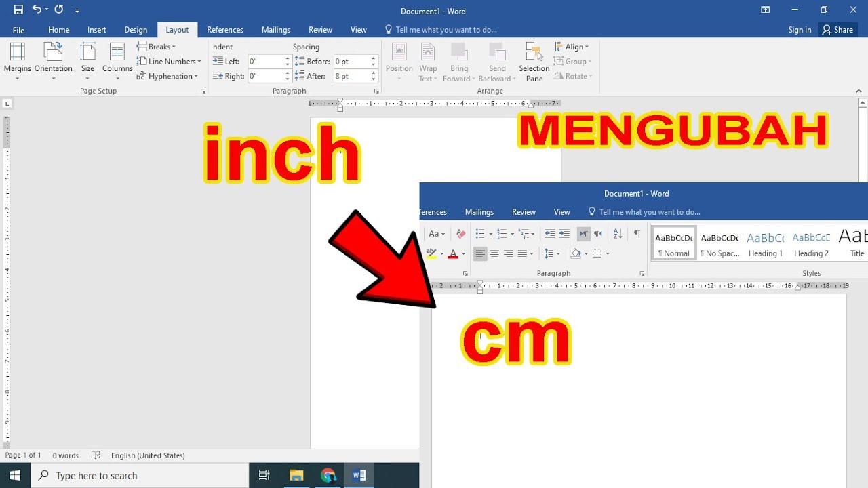Open Task View on the taskbar

click(x=264, y=475)
